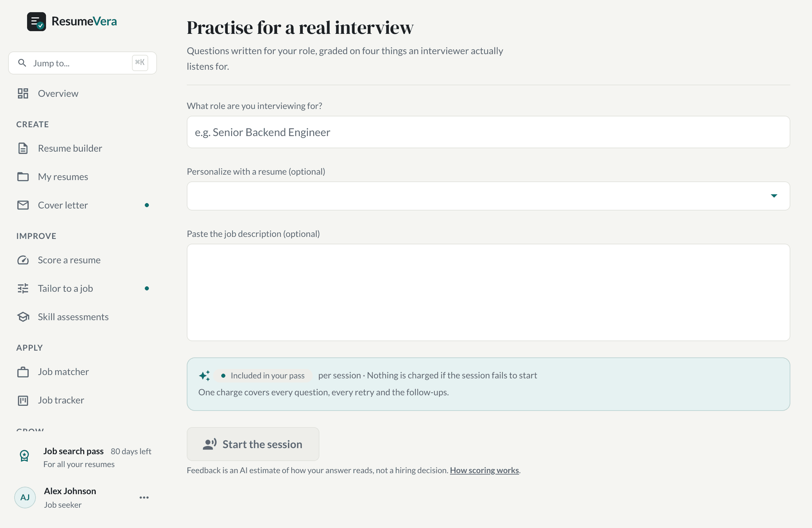Open Skill assessments in the sidebar

click(x=83, y=317)
